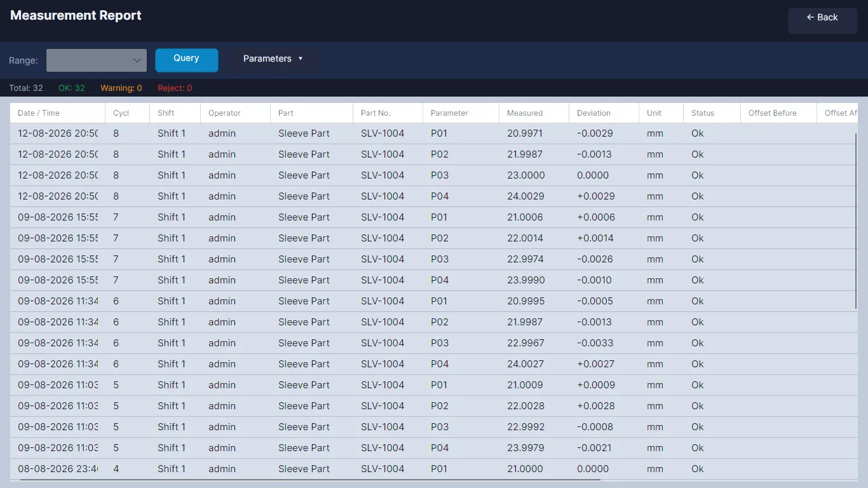Click the green 'OK: 32' counter
This screenshot has width=868, height=488.
point(72,88)
